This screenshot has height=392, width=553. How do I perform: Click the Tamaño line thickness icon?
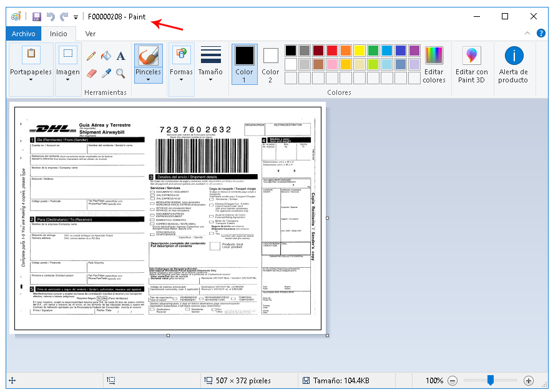point(210,55)
